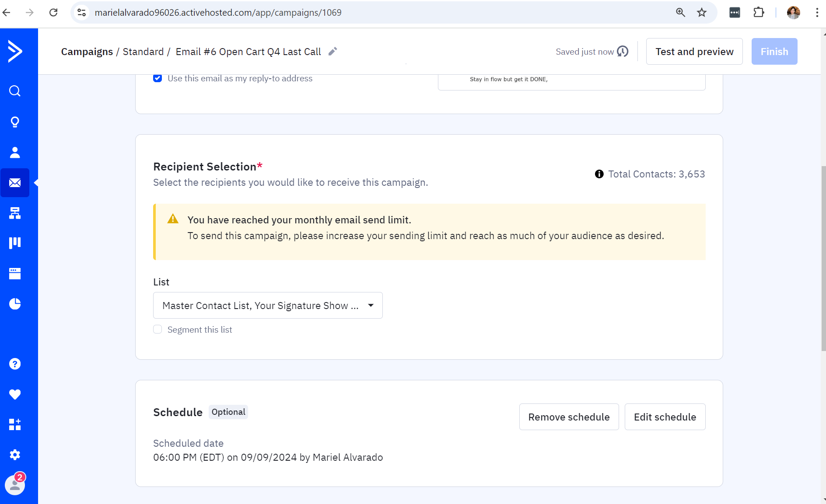Viewport: 826px width, 504px height.
Task: Open the Apps grid icon in sidebar
Action: tap(15, 424)
